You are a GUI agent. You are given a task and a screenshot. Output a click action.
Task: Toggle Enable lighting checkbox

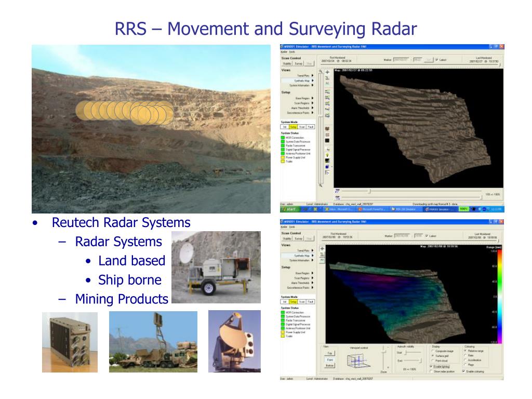[x=431, y=366]
